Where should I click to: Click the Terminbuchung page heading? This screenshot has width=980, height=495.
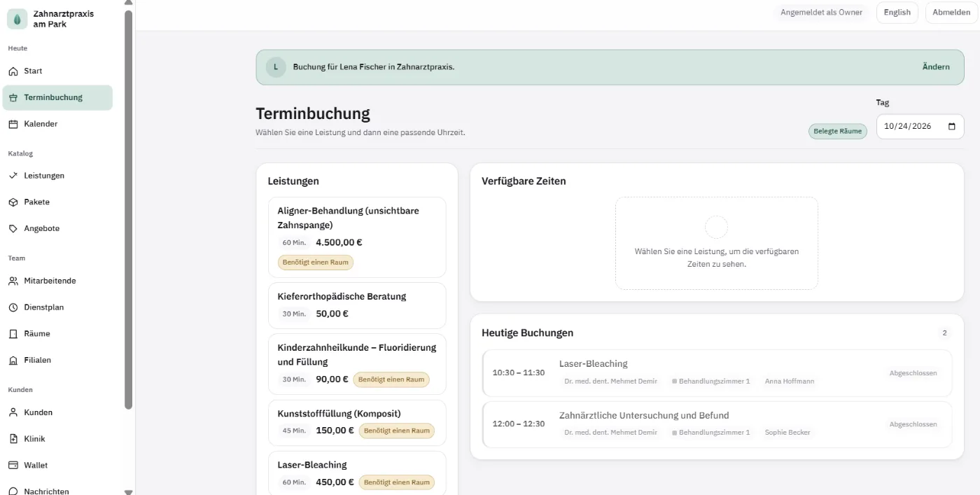[313, 113]
